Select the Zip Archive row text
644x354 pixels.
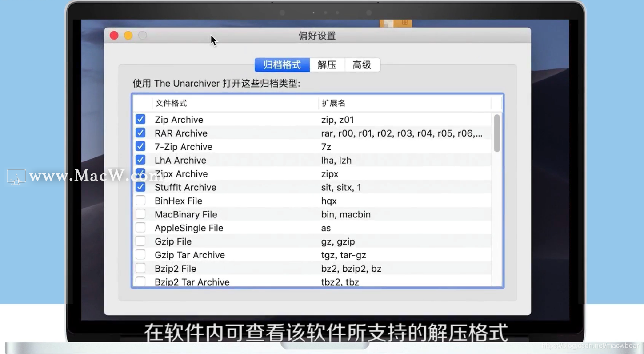[179, 120]
